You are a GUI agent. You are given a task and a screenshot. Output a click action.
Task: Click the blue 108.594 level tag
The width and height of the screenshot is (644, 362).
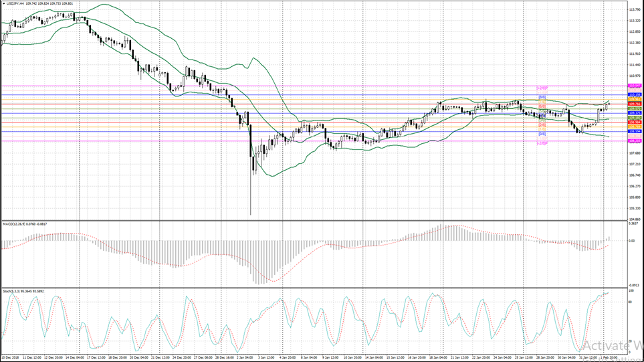click(x=635, y=132)
